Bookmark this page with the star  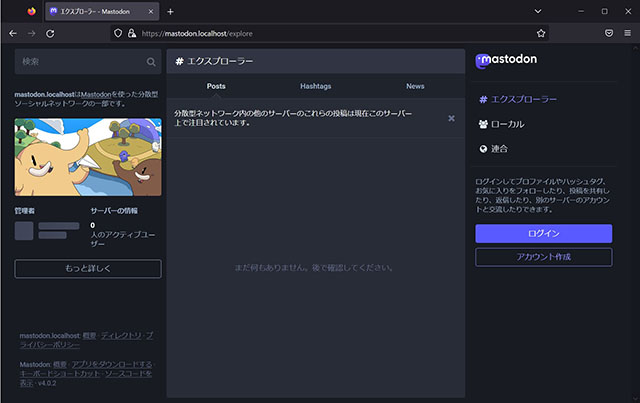tap(541, 33)
